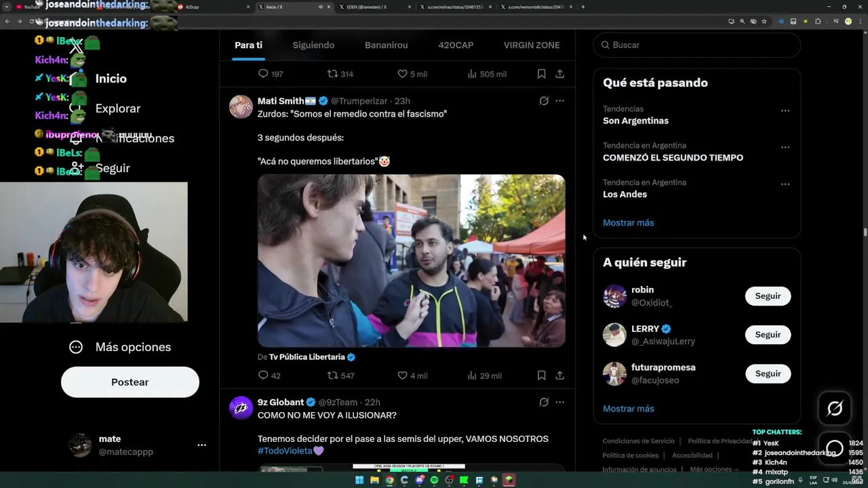Open a new browser tab

coord(583,7)
